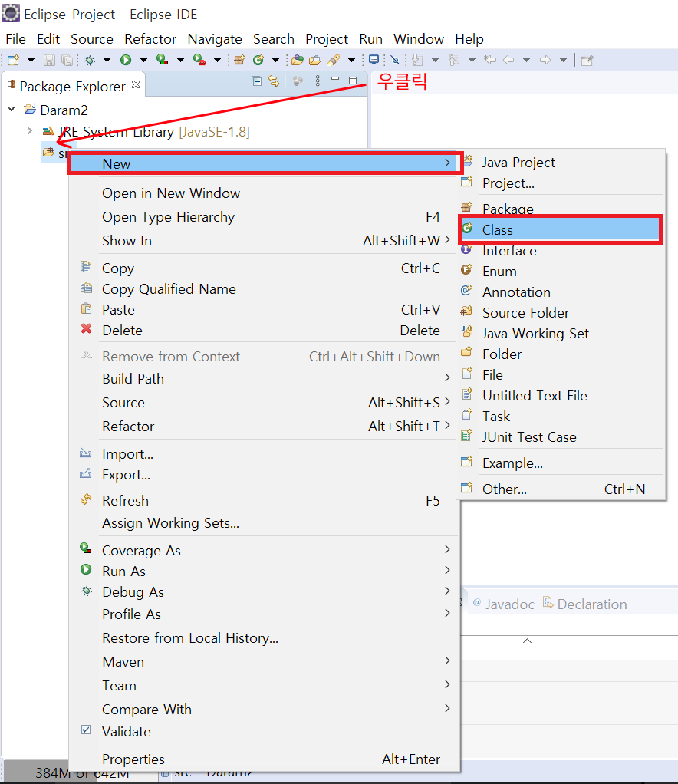Click the Open Type toolbar icon
678x784 pixels.
click(x=298, y=60)
